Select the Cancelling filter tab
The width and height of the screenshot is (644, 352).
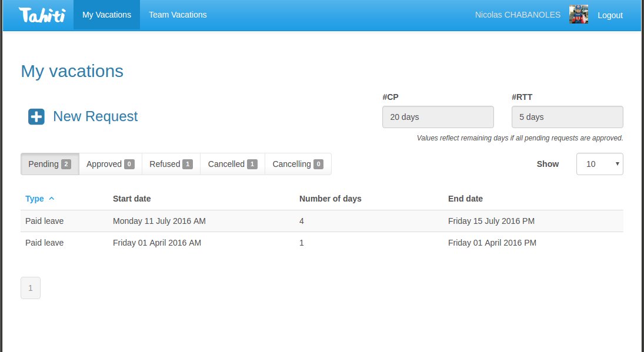click(293, 164)
